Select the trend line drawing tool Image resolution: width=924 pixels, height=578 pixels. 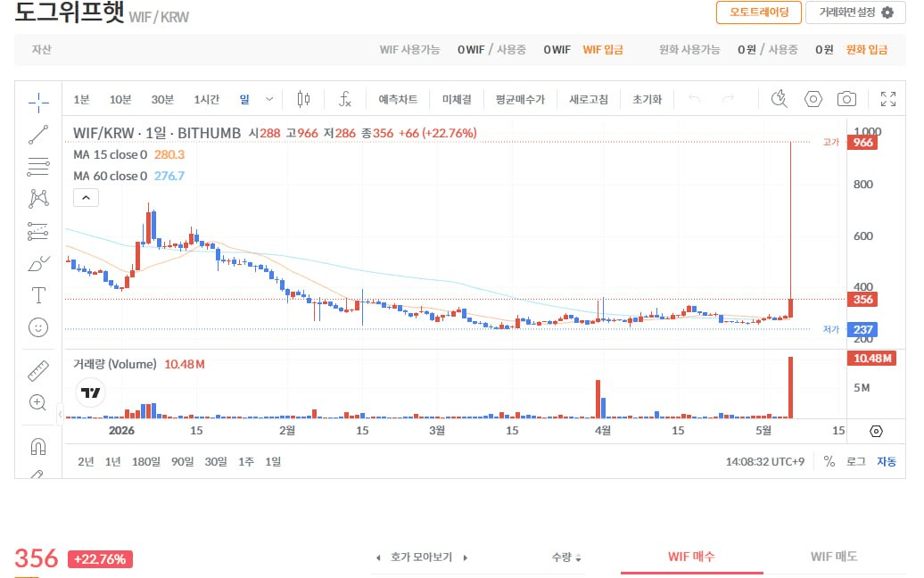38,135
